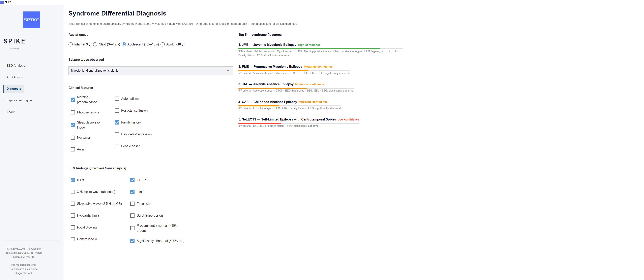The width and height of the screenshot is (644, 280).
Task: Check Predominantly normal (>85% green)
Action: pyautogui.click(x=132, y=228)
